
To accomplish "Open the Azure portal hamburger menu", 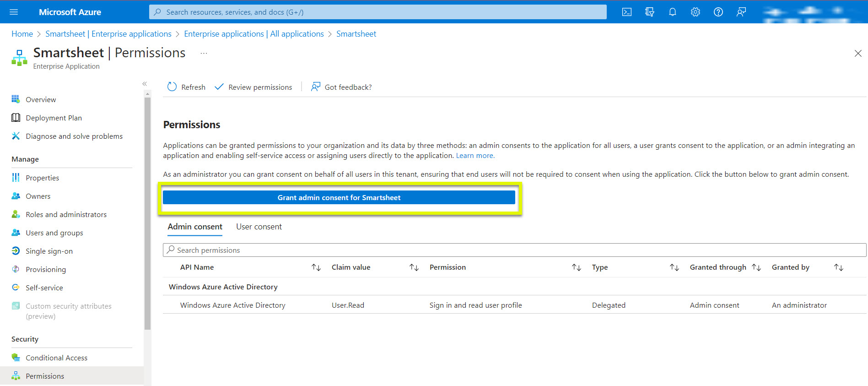I will [x=14, y=12].
